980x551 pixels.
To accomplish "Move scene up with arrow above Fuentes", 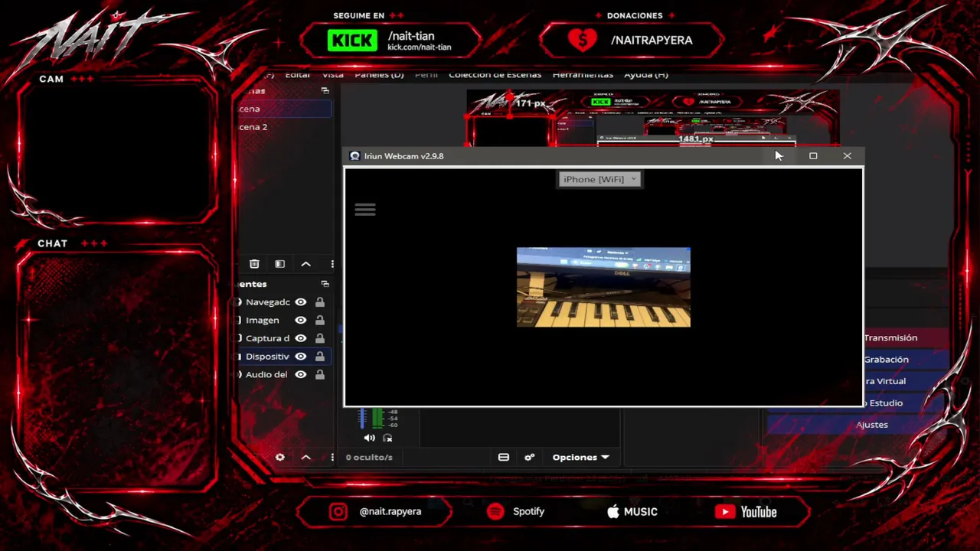I will coord(305,264).
